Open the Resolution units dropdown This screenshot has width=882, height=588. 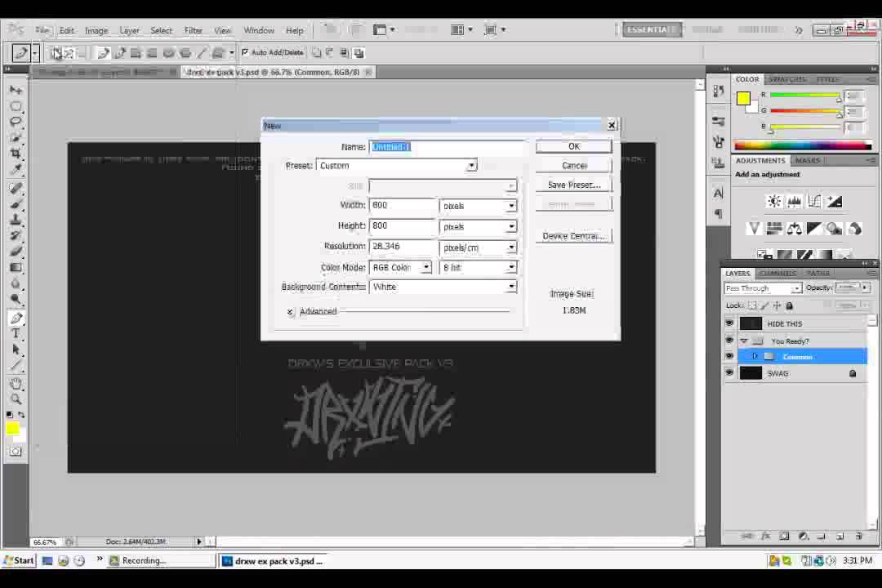pyautogui.click(x=478, y=247)
